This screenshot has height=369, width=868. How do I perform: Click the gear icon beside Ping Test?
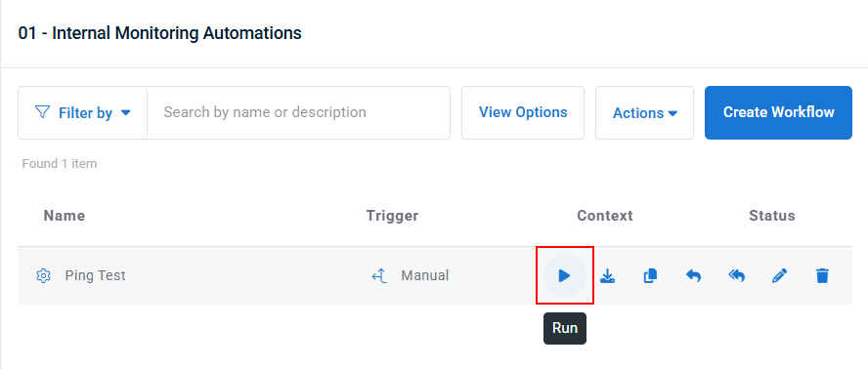(43, 275)
